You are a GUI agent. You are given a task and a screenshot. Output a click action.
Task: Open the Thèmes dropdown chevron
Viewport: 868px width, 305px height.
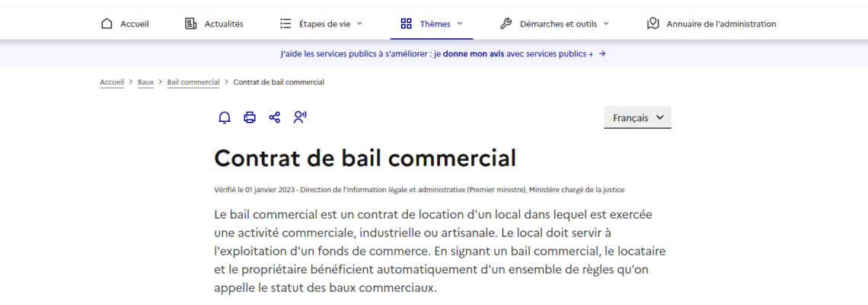coord(459,24)
